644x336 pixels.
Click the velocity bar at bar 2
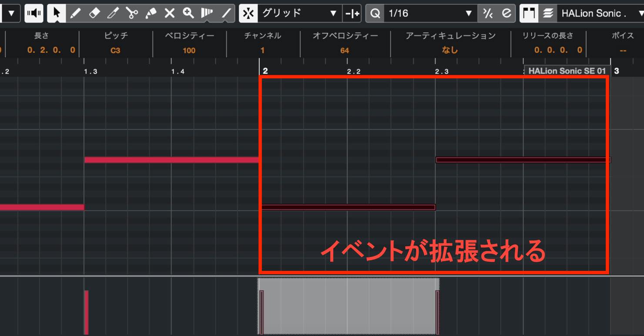click(262, 312)
